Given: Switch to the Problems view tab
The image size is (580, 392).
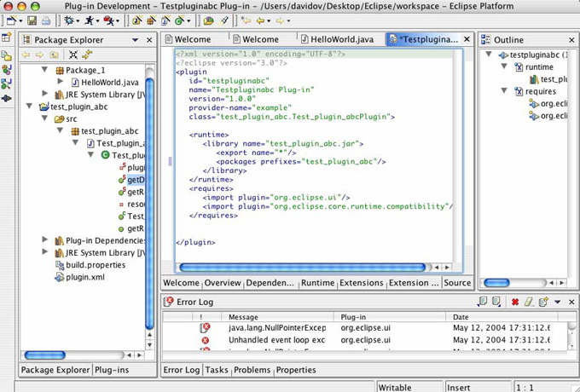Looking at the screenshot, I should [x=252, y=370].
